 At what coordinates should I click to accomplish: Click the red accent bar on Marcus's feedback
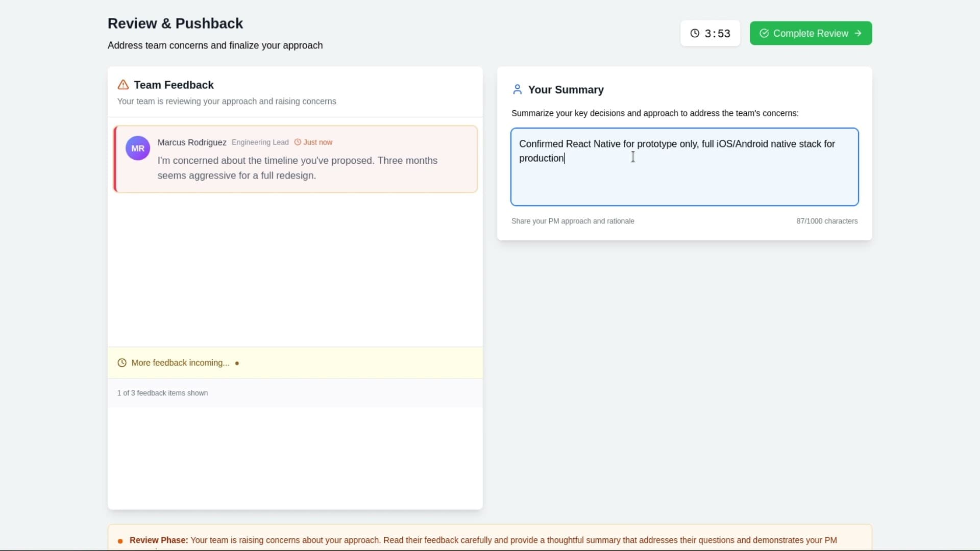[115, 159]
